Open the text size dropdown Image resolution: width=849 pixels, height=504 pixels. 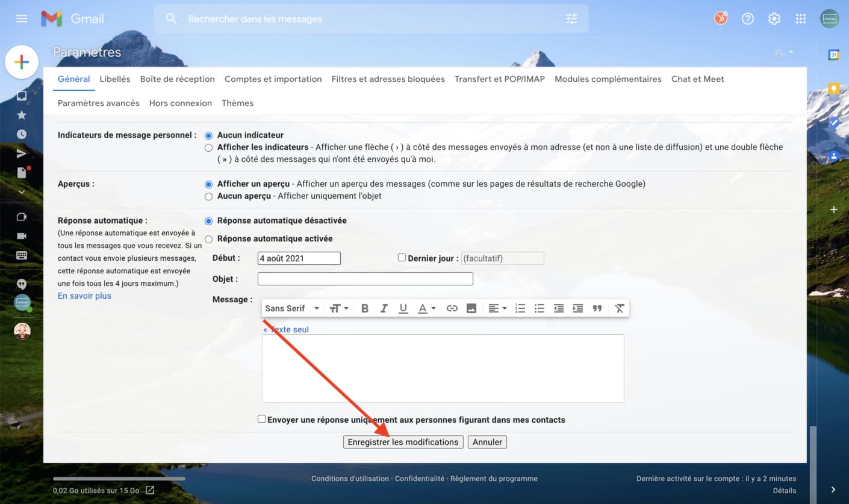[x=339, y=308]
